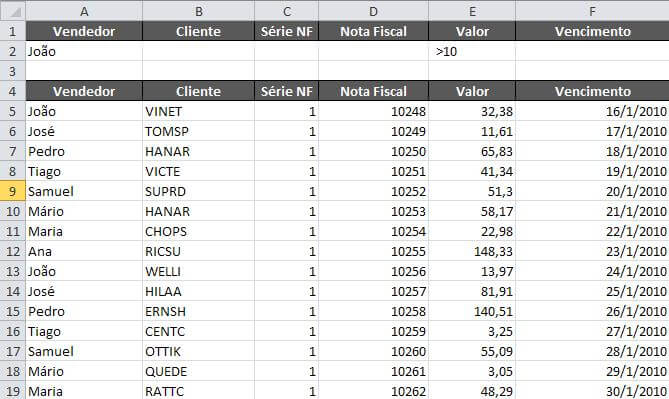Select cell with value 148,33

[472, 251]
